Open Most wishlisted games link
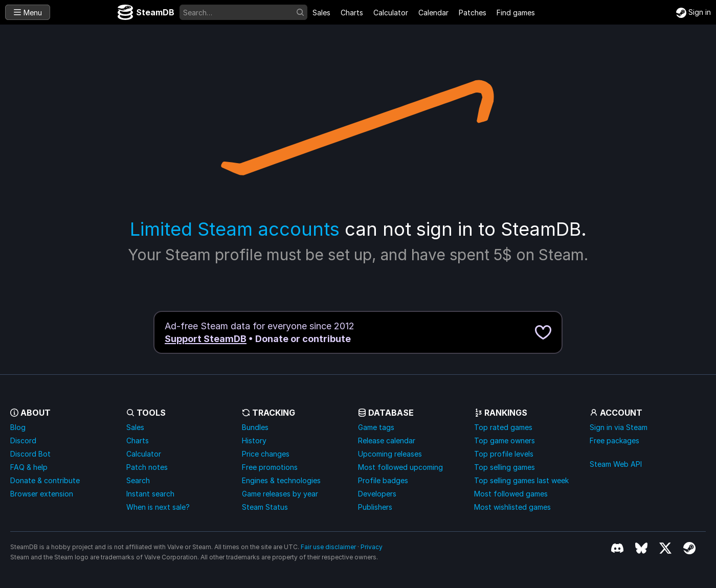The image size is (716, 588). [x=512, y=507]
